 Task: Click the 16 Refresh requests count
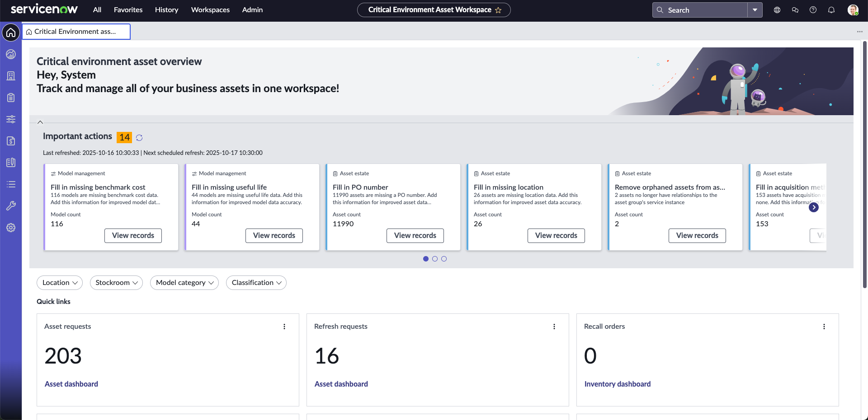coord(327,356)
